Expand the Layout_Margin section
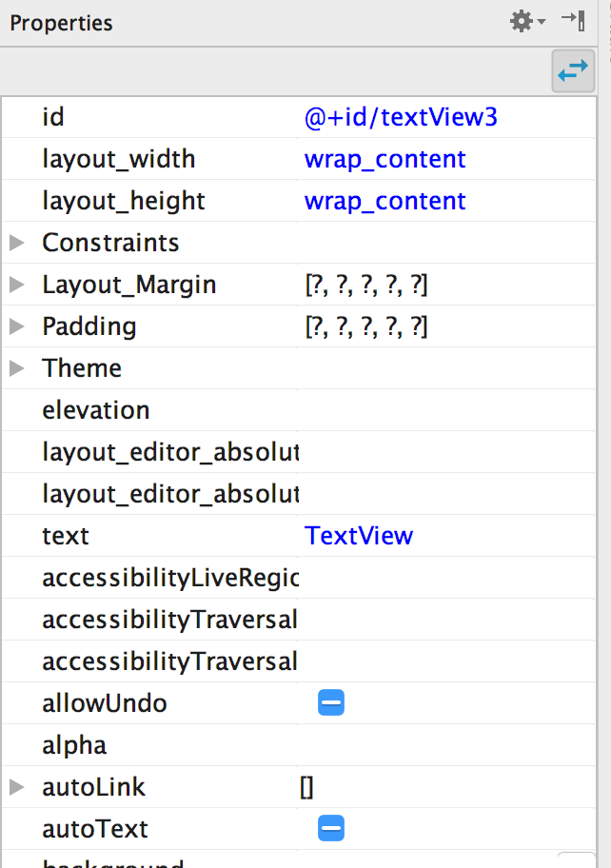Screen dimensions: 611x868 coord(15,284)
